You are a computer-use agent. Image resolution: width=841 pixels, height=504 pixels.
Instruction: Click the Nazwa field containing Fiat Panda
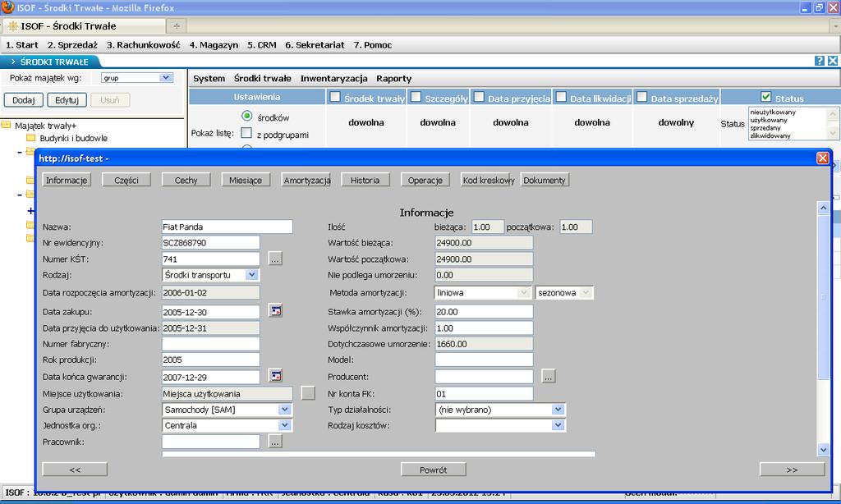coord(227,227)
